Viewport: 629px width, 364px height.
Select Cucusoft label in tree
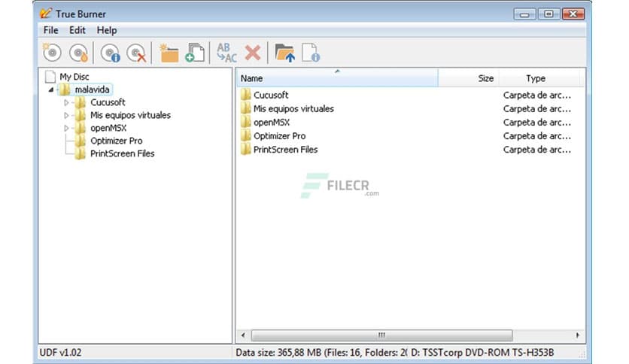[x=108, y=102]
